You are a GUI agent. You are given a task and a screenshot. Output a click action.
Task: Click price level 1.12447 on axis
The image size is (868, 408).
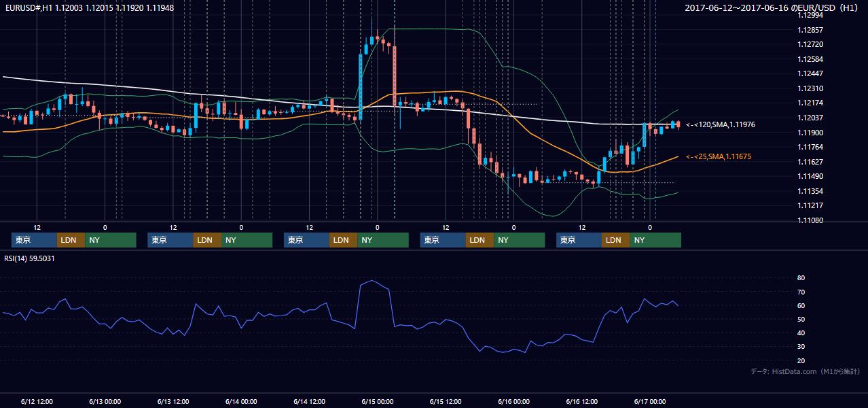810,73
